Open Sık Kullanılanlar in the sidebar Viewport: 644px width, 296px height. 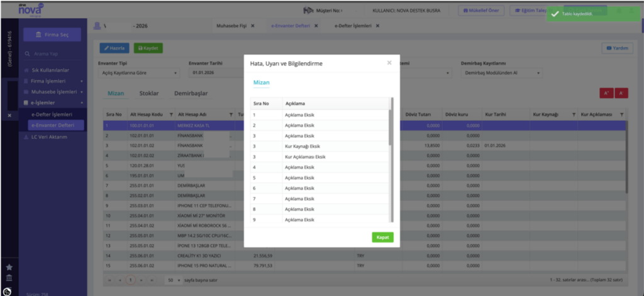(x=50, y=71)
